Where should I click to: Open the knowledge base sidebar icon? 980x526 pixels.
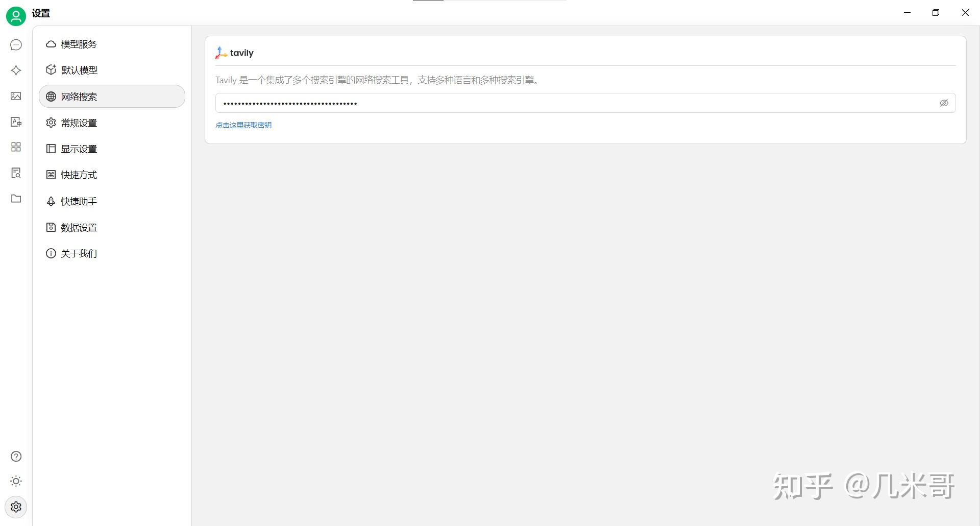tap(16, 173)
